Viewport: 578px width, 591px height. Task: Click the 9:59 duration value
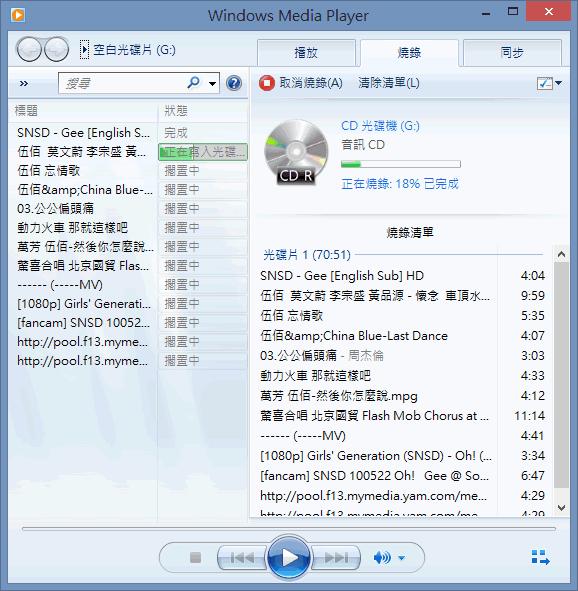[532, 296]
